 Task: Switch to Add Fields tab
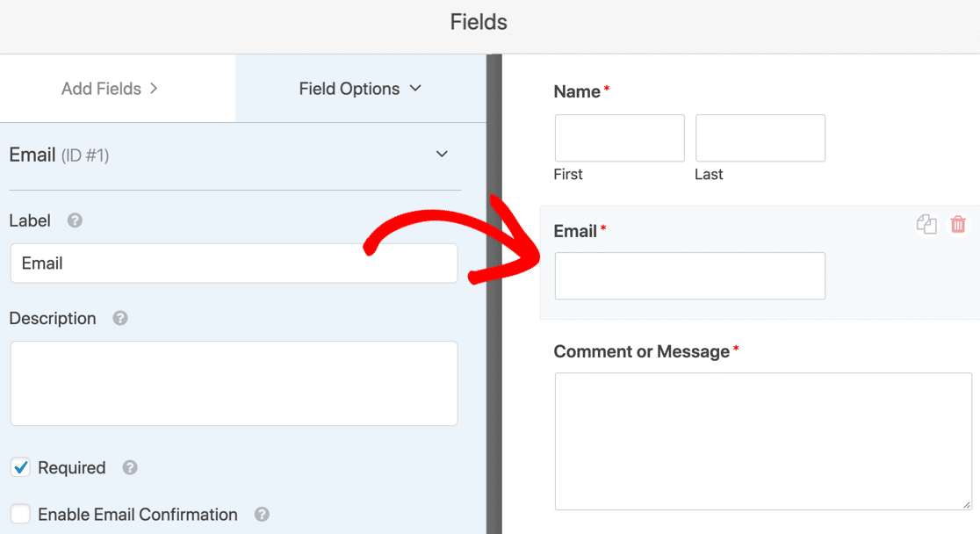click(110, 89)
